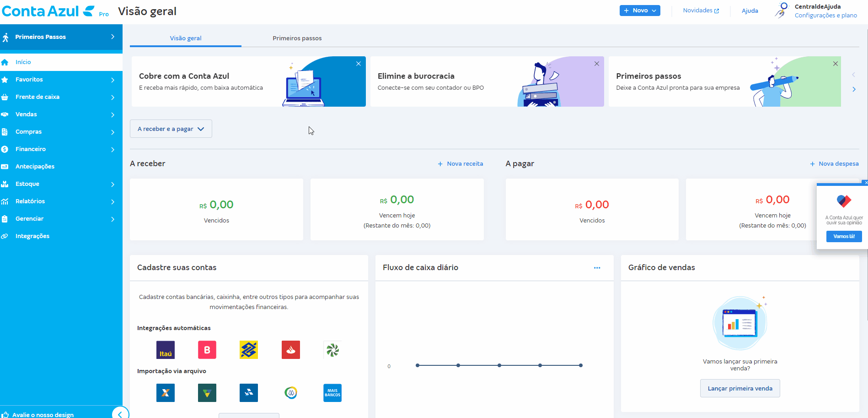
Task: Close the Cobre com a Conta Azul banner
Action: pos(359,64)
